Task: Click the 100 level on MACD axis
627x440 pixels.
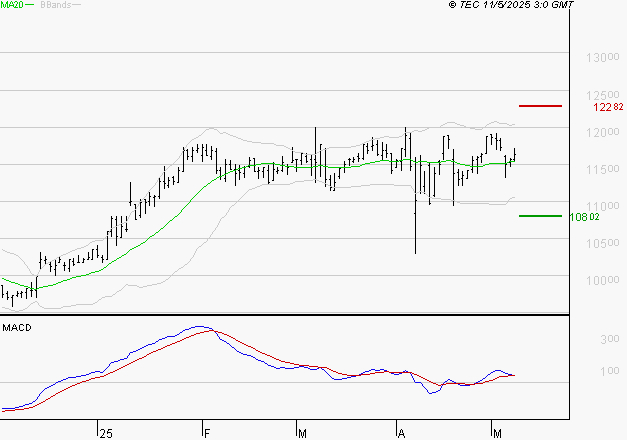Action: coord(607,372)
